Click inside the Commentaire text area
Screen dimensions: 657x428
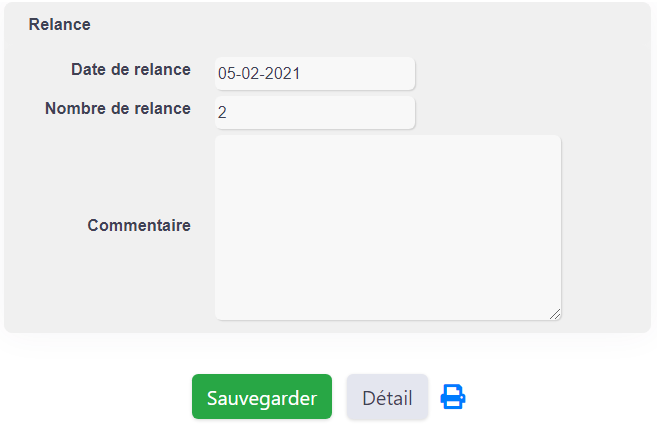pyautogui.click(x=388, y=228)
